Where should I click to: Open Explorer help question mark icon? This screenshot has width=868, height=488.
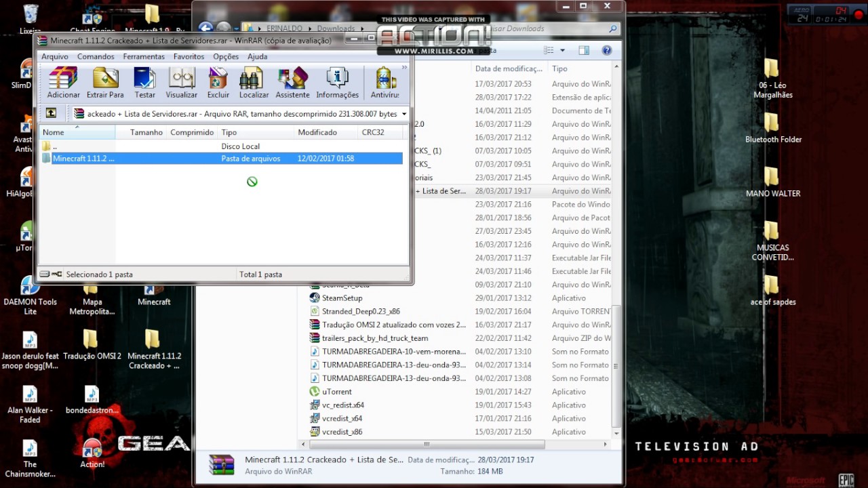click(607, 50)
